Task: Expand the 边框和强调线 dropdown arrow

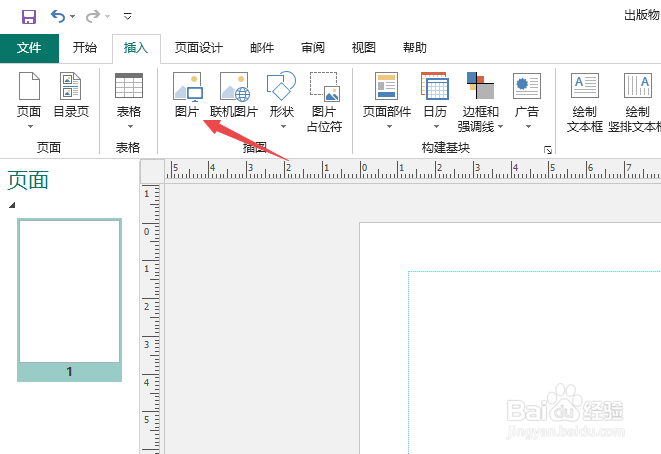Action: (x=500, y=126)
